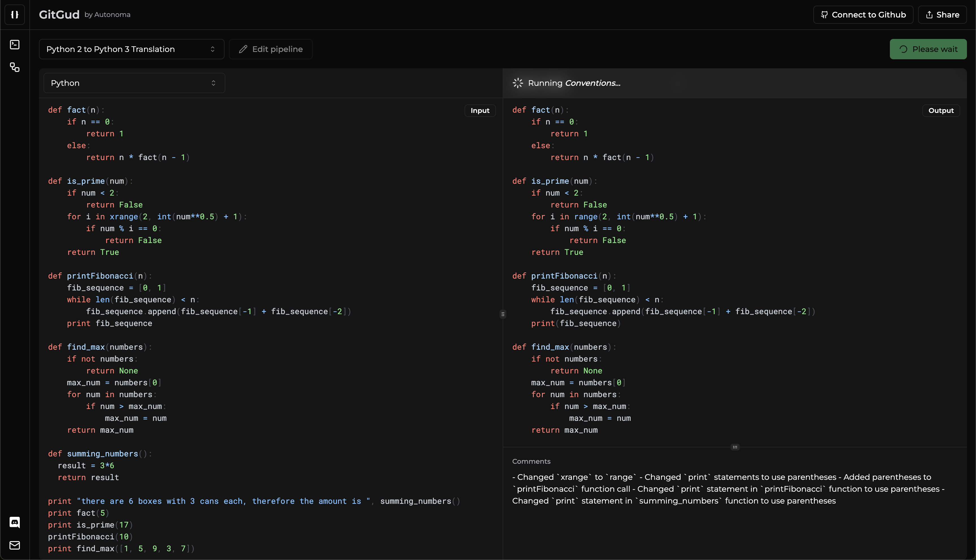This screenshot has width=976, height=560.
Task: Click the share upload icon
Action: [x=929, y=15]
